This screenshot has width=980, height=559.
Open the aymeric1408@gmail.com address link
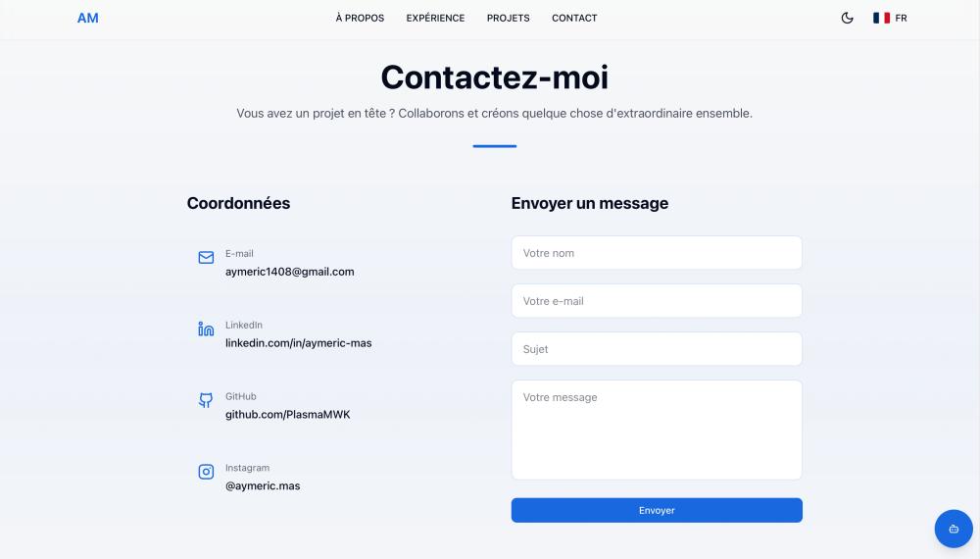coord(289,272)
